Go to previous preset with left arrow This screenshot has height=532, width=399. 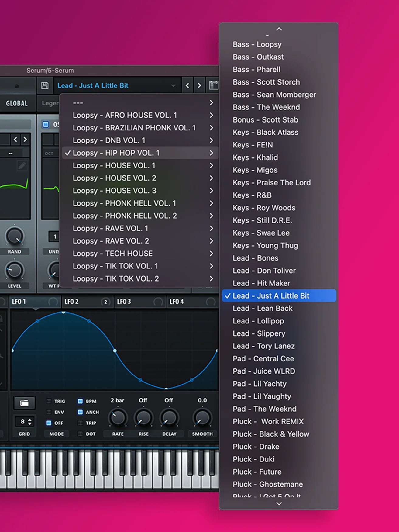[x=187, y=86]
